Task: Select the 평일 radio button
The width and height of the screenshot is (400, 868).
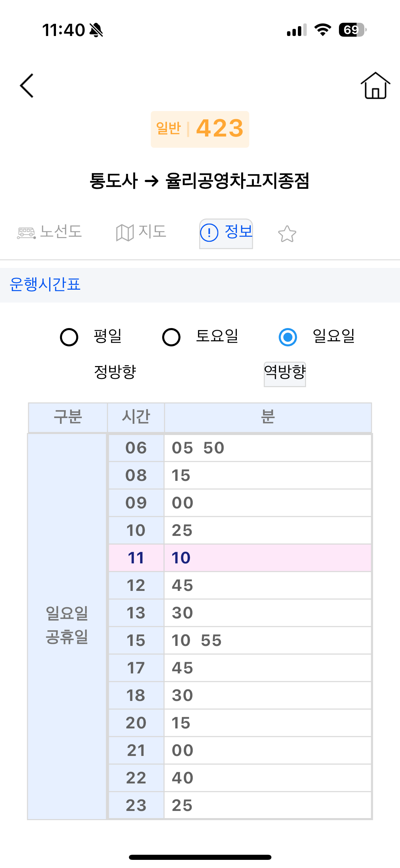Action: pyautogui.click(x=69, y=337)
